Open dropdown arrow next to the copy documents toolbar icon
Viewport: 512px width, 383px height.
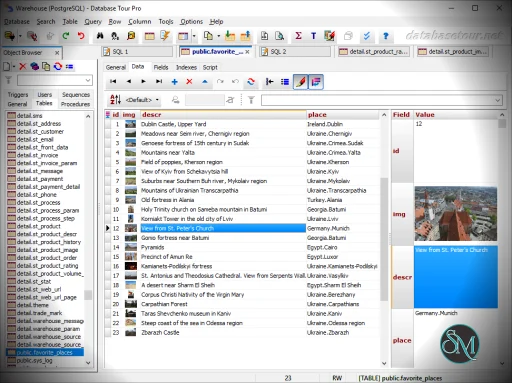pyautogui.click(x=219, y=36)
